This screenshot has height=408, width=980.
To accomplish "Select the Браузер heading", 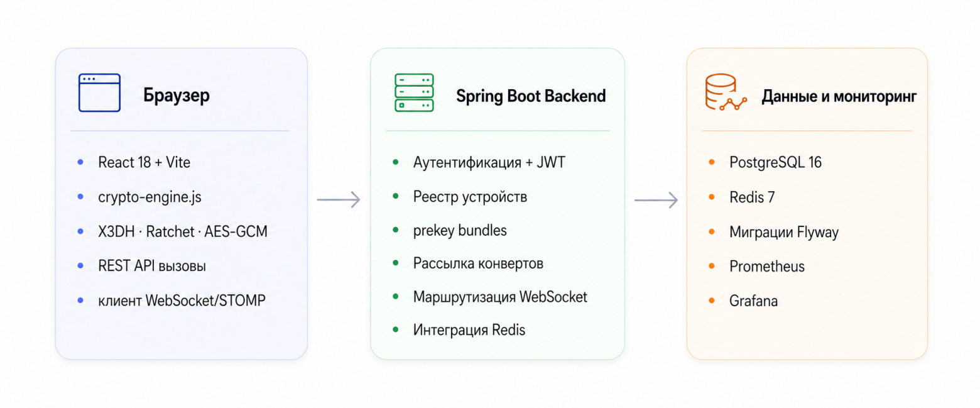I will point(177,96).
